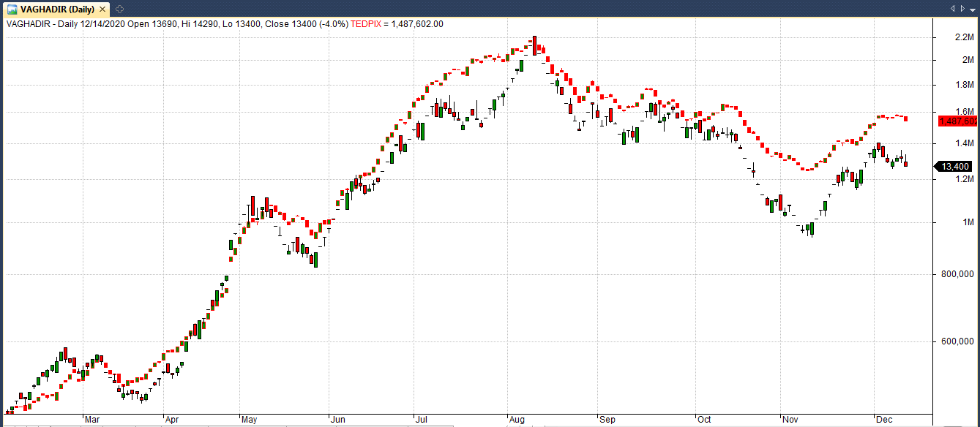Add a new chart tab with plus icon
980x427 pixels.
pos(120,9)
